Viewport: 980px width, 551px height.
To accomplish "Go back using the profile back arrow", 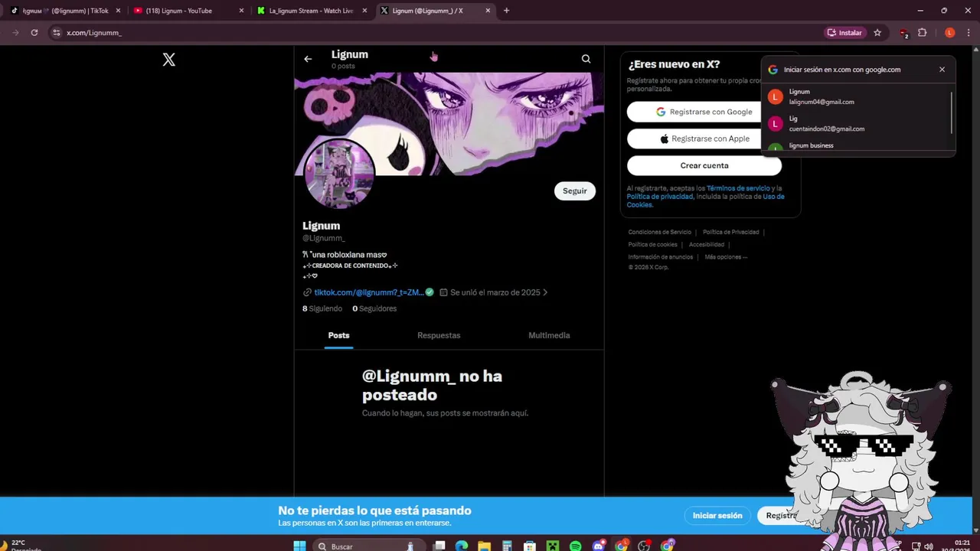I will click(308, 59).
